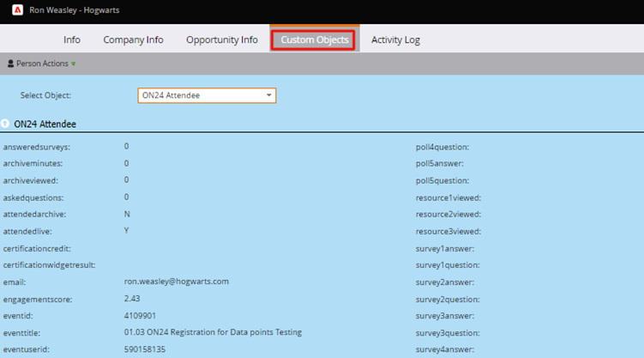Click the resource3viewed label

(448, 232)
